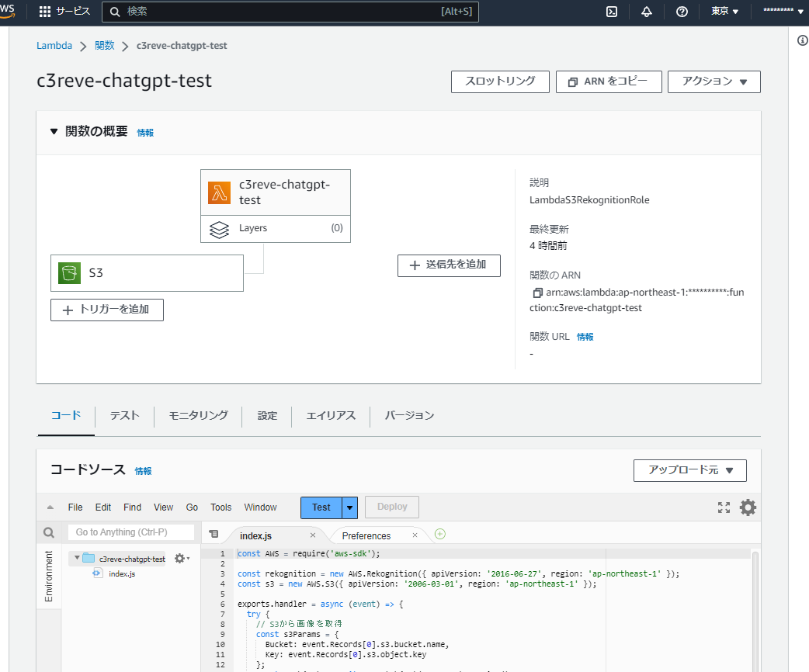Run the Test button
The height and width of the screenshot is (672, 809).
(x=321, y=507)
